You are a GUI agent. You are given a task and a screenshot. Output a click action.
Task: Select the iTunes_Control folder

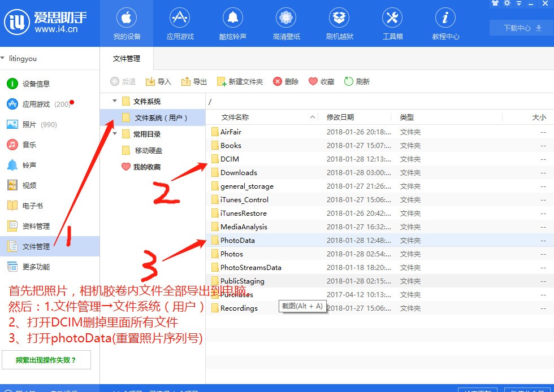[x=380, y=200]
